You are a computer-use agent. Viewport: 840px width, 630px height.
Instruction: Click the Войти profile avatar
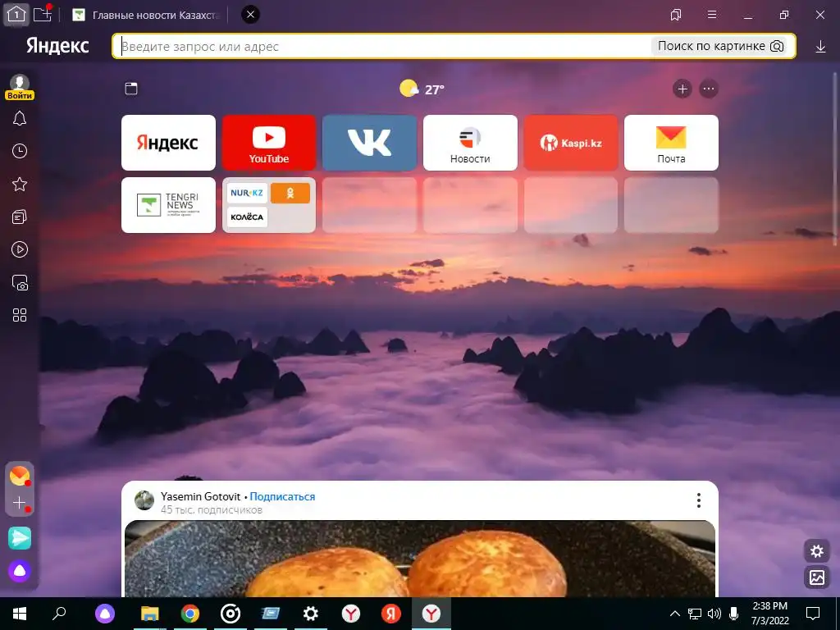point(20,87)
